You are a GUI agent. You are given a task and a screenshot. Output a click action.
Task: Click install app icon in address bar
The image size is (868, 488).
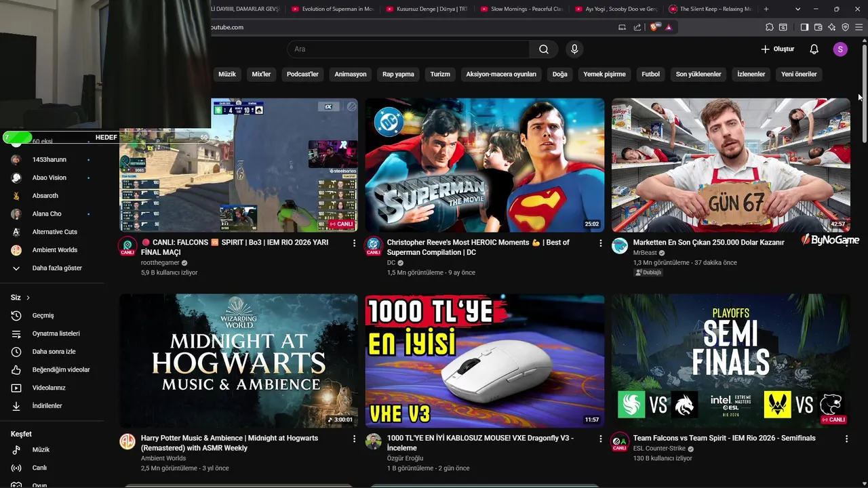[x=622, y=27]
